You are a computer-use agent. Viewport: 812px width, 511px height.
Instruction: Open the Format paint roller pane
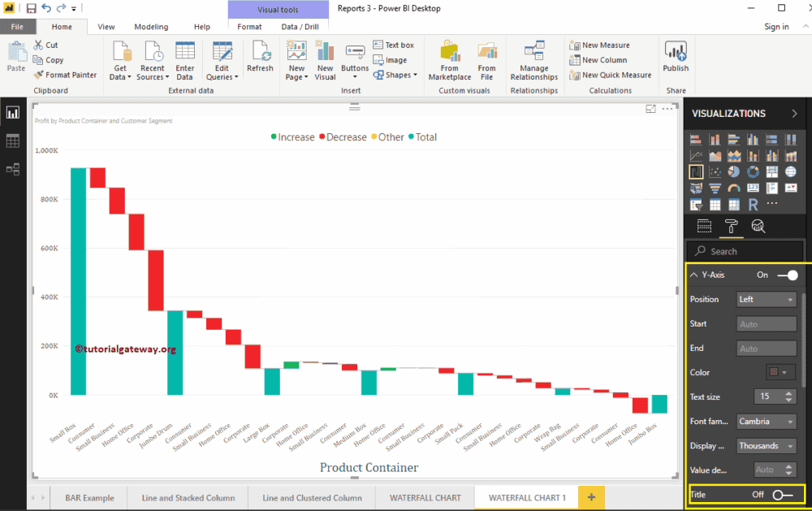coord(731,226)
